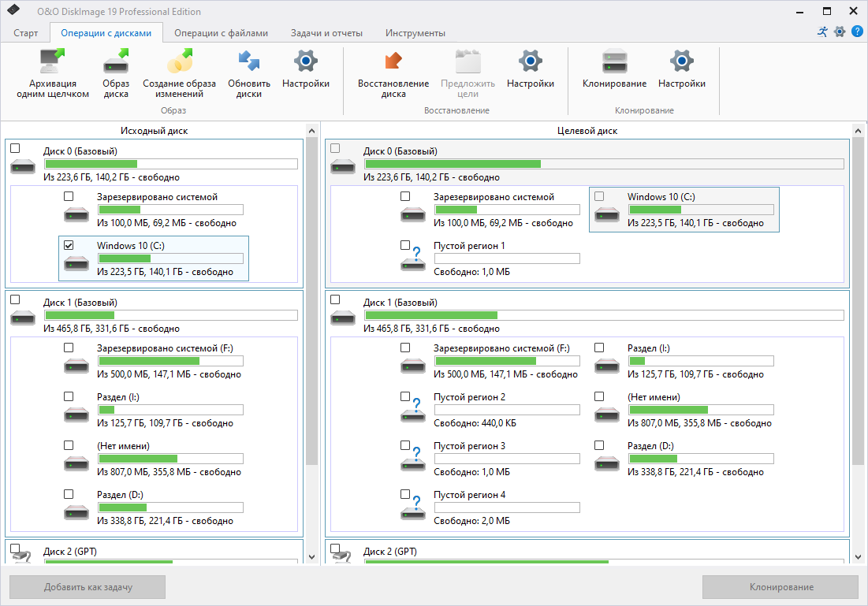
Task: Click target list scroll up arrow
Action: click(858, 131)
